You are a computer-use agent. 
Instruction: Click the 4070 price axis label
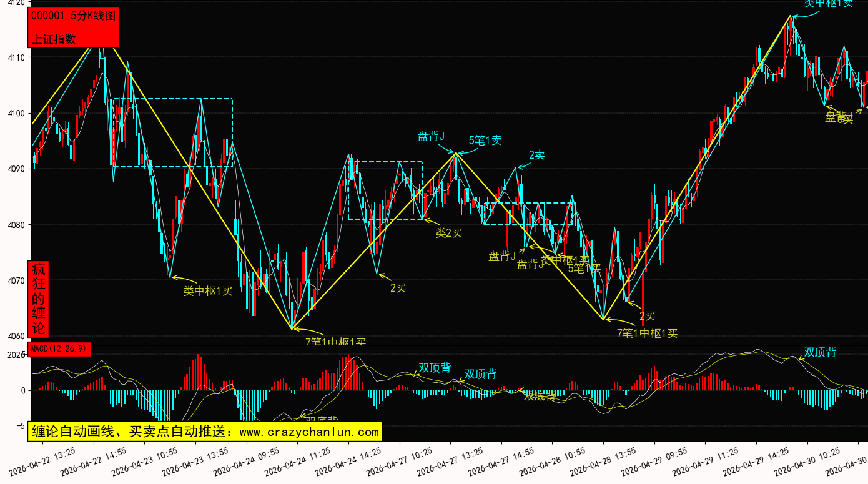tap(14, 281)
